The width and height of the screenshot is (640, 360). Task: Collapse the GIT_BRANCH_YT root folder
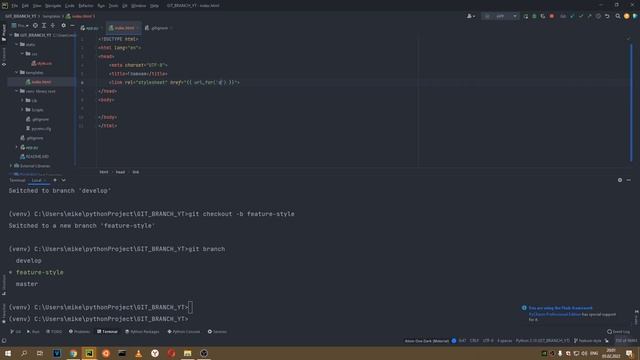point(11,35)
